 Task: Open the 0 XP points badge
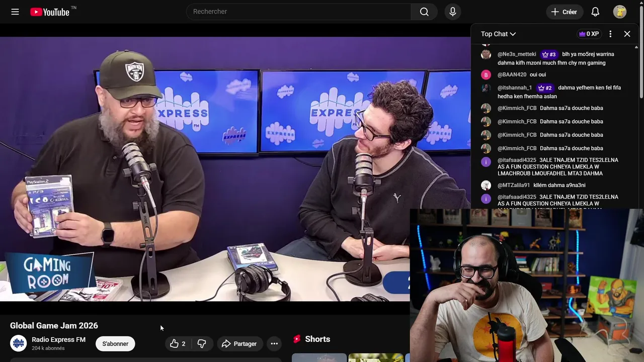pyautogui.click(x=589, y=34)
